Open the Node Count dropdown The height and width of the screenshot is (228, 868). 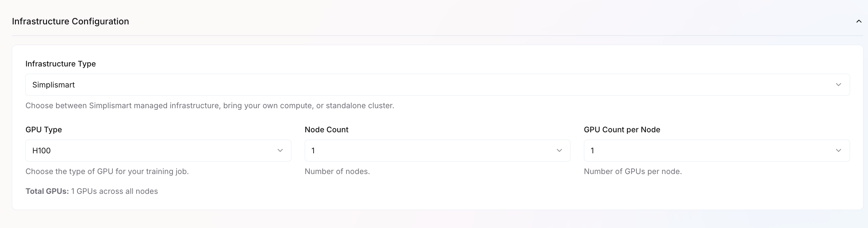437,151
